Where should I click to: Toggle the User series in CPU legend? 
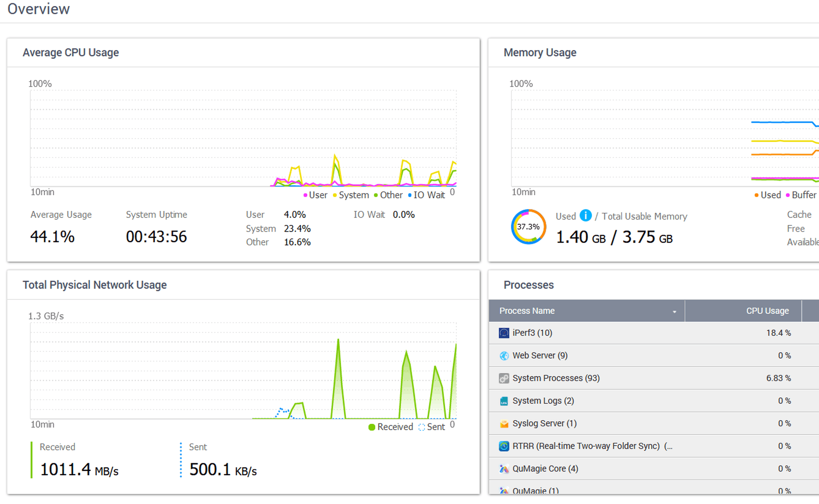click(315, 195)
